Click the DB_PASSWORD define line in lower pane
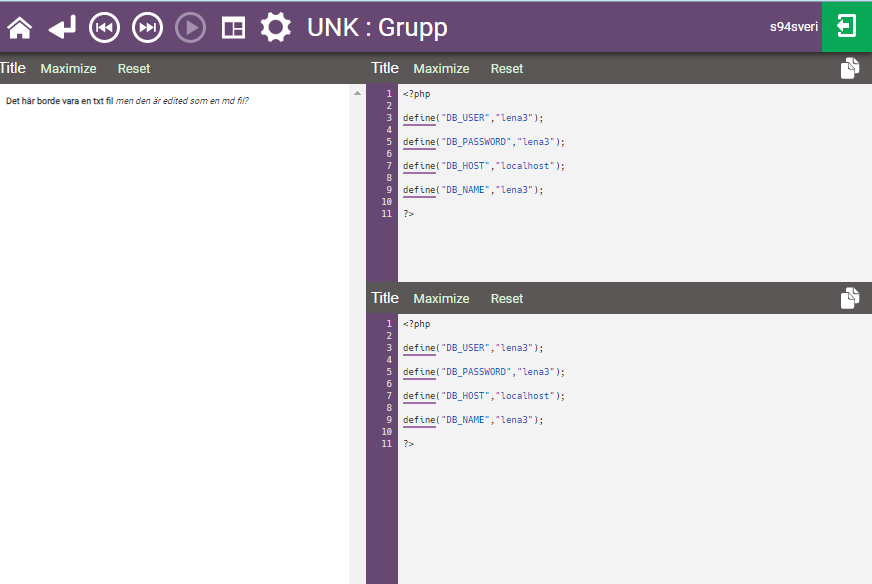The image size is (872, 584). (484, 372)
